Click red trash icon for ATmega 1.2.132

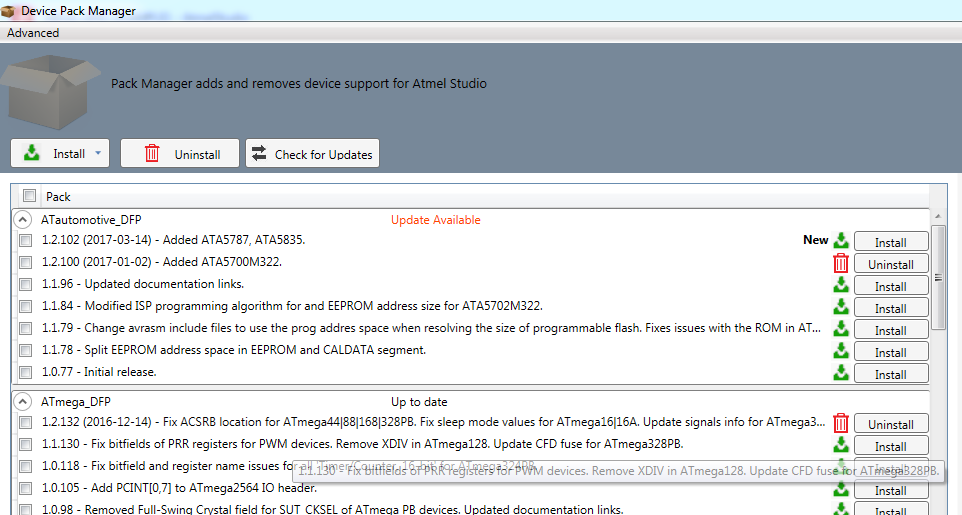pyautogui.click(x=841, y=423)
